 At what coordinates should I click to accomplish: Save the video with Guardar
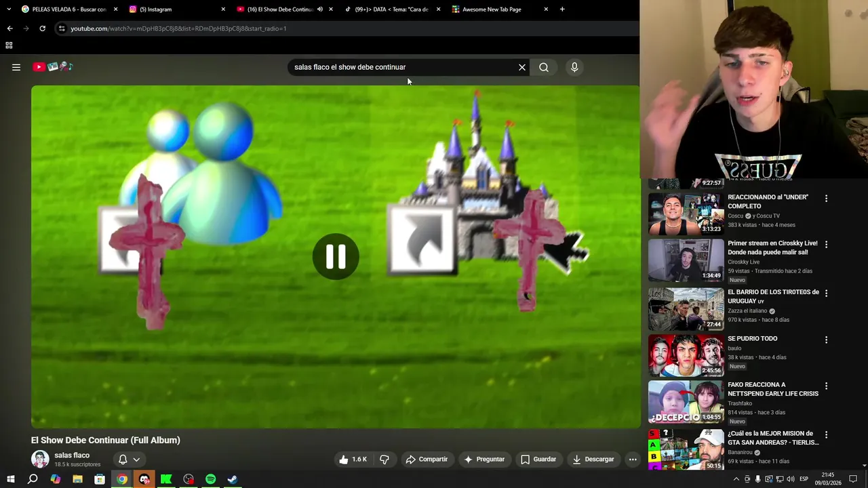[538, 460]
